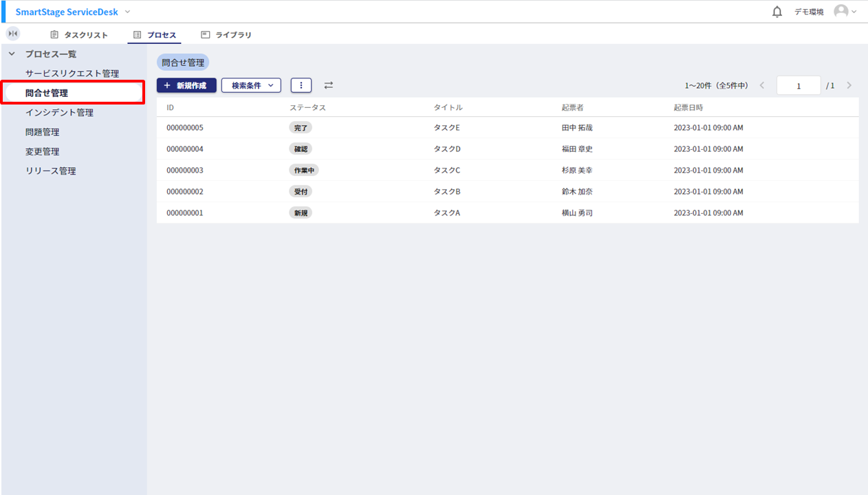The width and height of the screenshot is (868, 495).
Task: Open サービスリクエスト管理 in the sidebar
Action: pyautogui.click(x=72, y=74)
